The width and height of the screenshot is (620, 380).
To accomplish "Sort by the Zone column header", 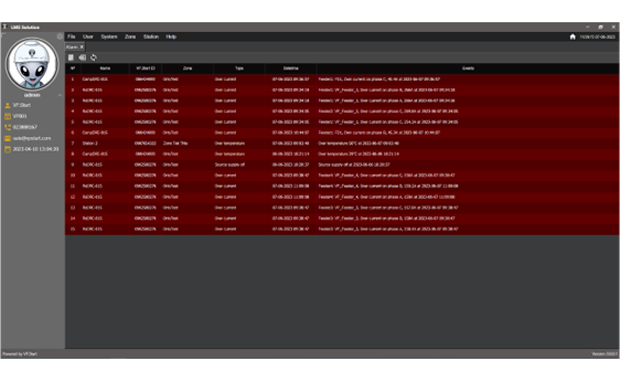I will 187,68.
